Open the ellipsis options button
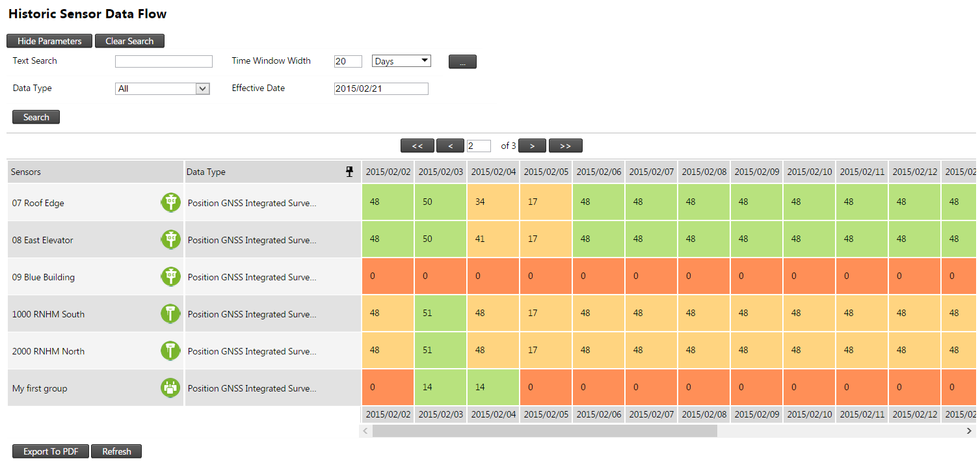Image resolution: width=980 pixels, height=465 pixels. tap(462, 62)
